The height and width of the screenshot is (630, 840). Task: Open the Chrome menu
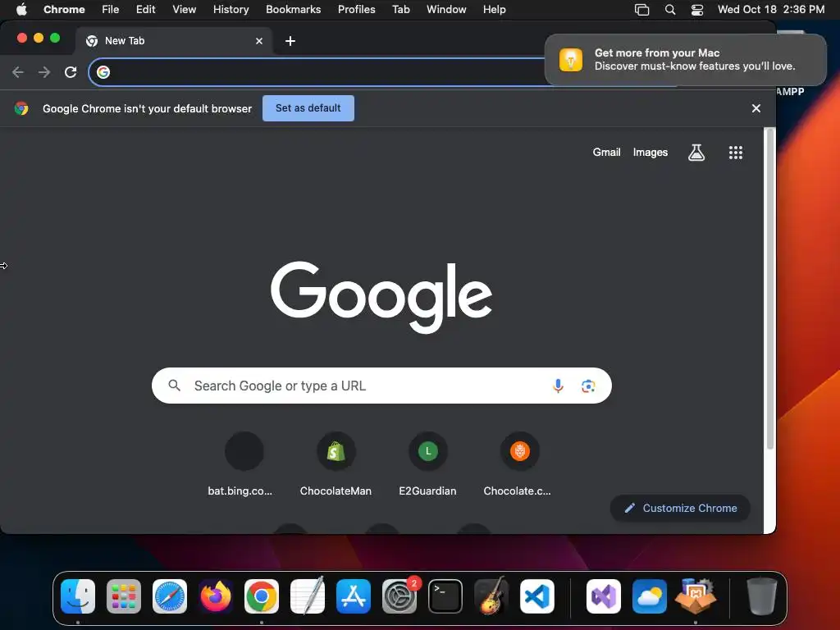(64, 10)
